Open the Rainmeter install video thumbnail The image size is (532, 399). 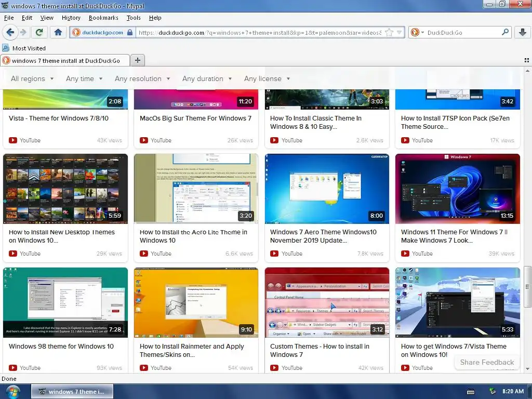coord(196,302)
